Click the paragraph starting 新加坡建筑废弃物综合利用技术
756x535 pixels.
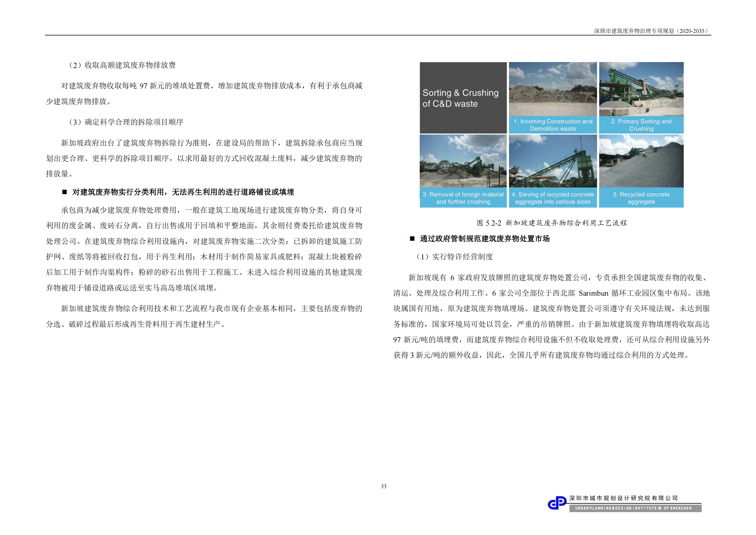(x=204, y=316)
